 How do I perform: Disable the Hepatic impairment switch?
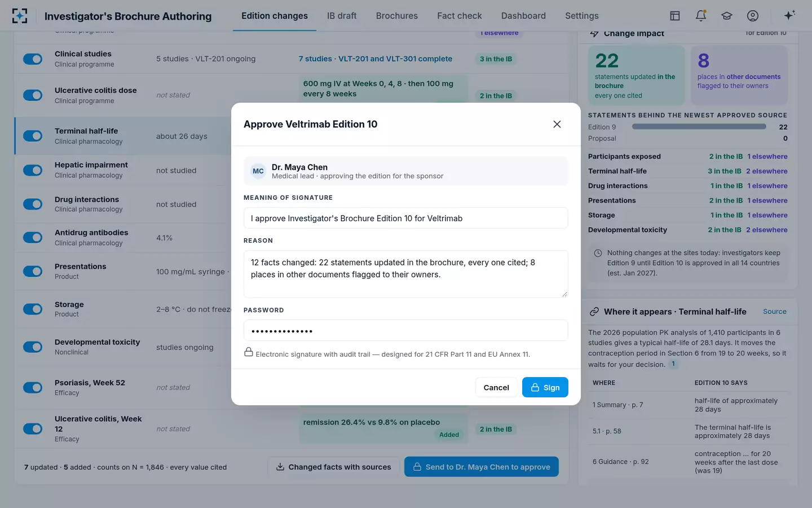(33, 170)
